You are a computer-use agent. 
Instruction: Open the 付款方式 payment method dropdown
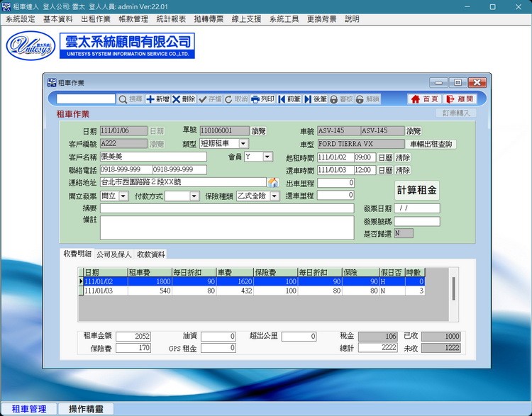coord(194,196)
